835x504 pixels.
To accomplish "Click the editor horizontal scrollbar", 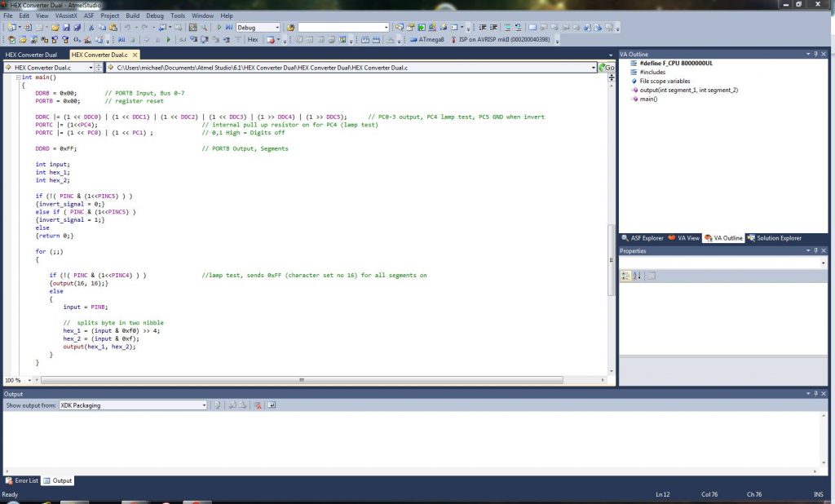I will click(302, 380).
